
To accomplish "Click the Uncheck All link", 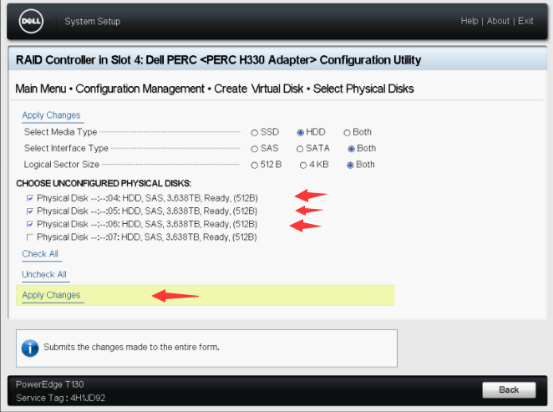I will (x=44, y=274).
